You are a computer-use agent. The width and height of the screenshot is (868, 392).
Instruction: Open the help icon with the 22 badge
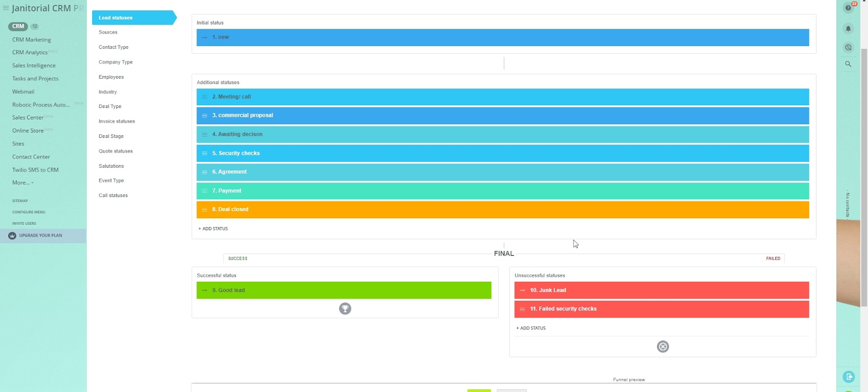point(848,8)
